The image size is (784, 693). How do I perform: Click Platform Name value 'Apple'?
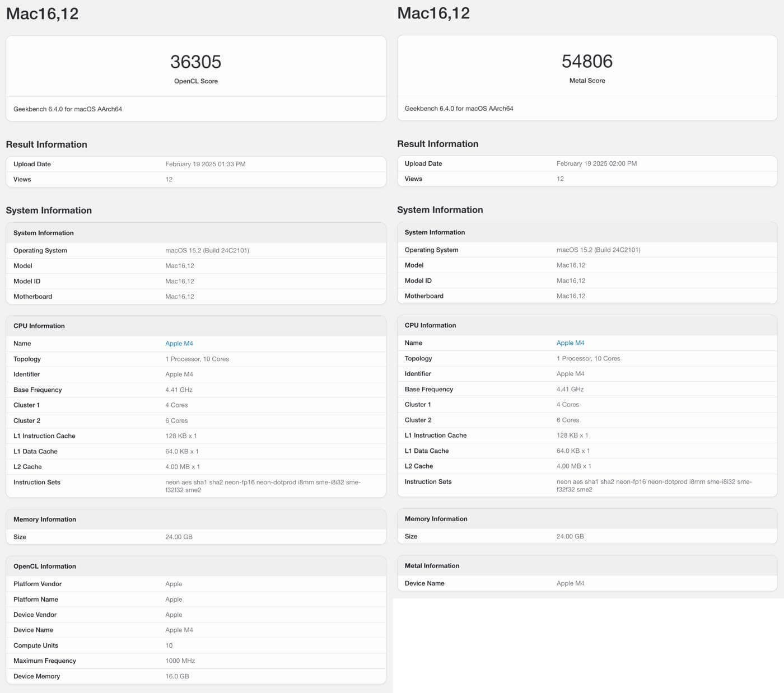pos(174,600)
